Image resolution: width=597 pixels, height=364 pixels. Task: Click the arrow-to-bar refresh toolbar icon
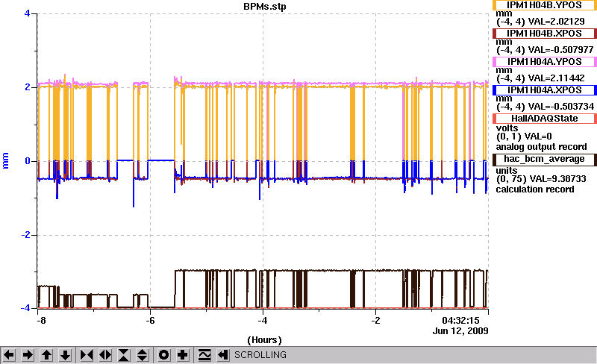click(x=223, y=355)
